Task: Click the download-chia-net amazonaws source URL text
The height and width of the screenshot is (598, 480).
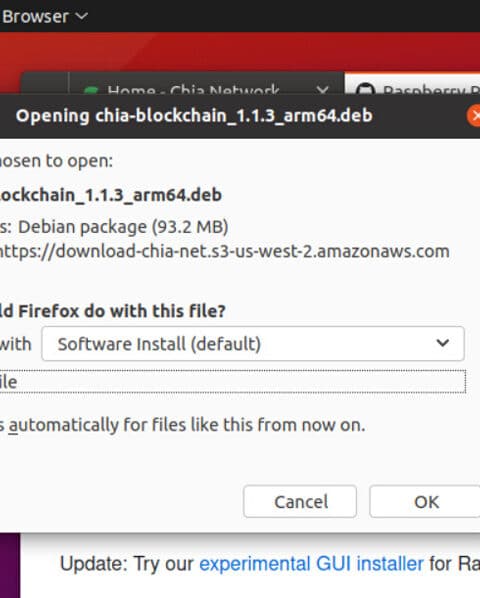Action: 224,251
